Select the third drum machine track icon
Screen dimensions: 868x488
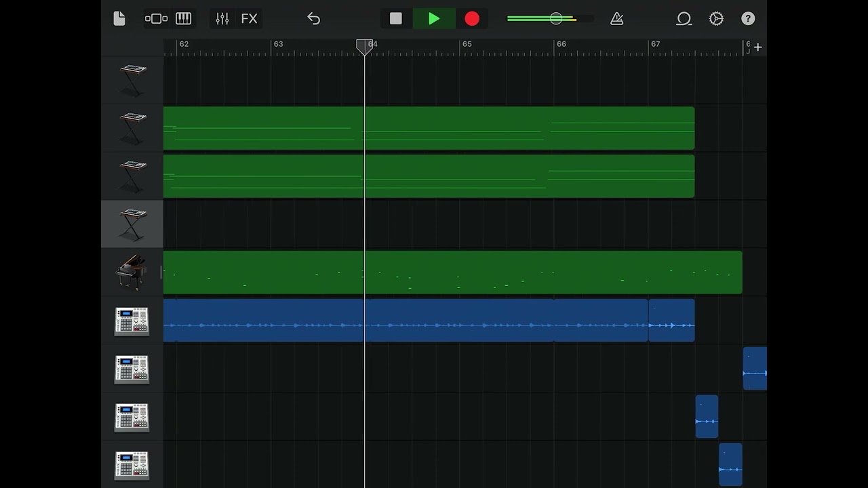pyautogui.click(x=132, y=418)
